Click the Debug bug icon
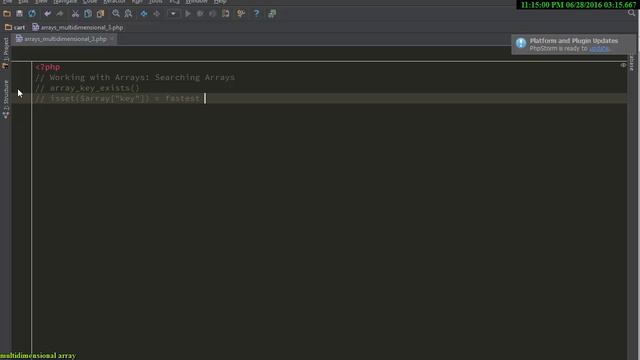Image resolution: width=640 pixels, height=360 pixels. (200, 13)
